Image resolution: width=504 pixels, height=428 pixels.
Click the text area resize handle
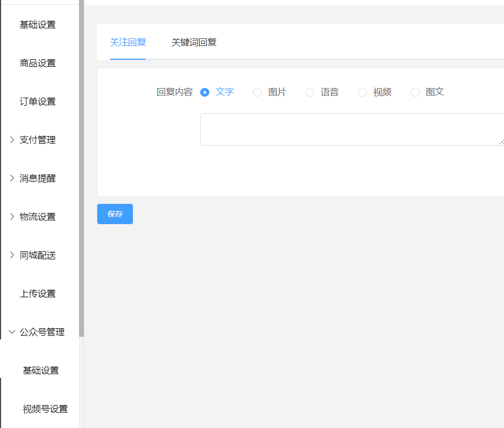point(501,142)
